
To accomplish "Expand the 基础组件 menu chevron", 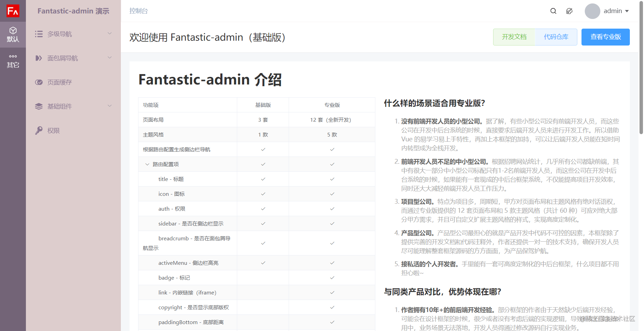I will 110,106.
